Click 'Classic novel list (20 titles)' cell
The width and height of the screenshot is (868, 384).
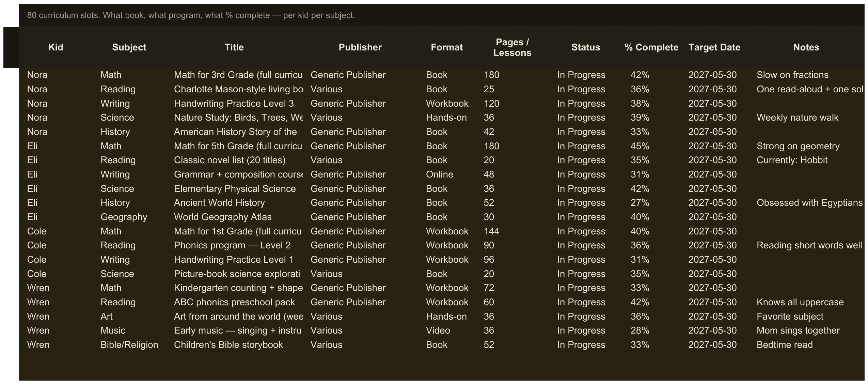[234, 160]
